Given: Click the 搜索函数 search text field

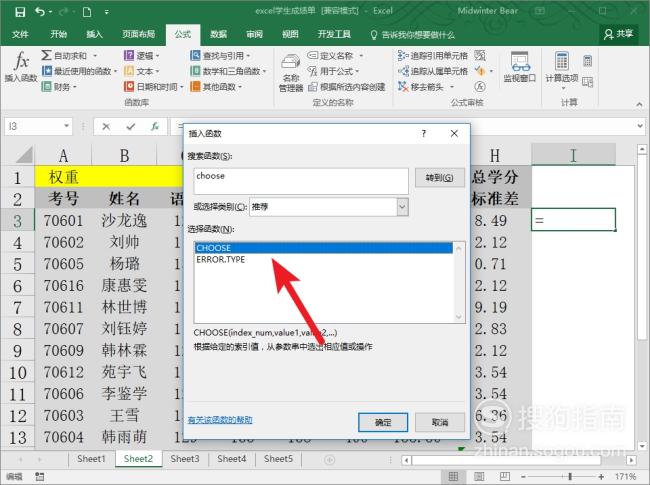Looking at the screenshot, I should click(x=300, y=180).
